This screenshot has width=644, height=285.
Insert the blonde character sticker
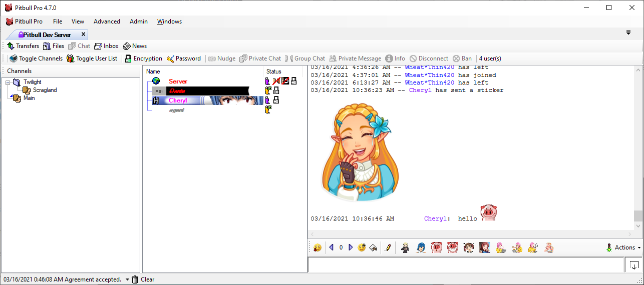click(406, 247)
